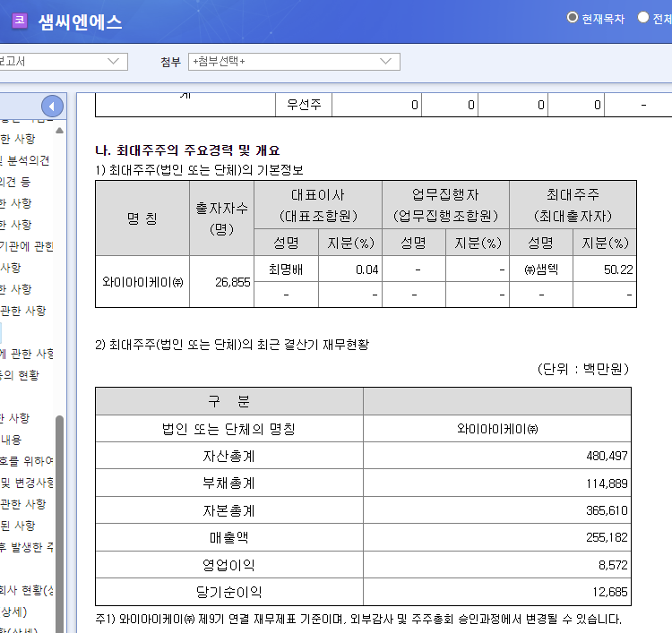Select the 현재목차 radio button

click(573, 18)
